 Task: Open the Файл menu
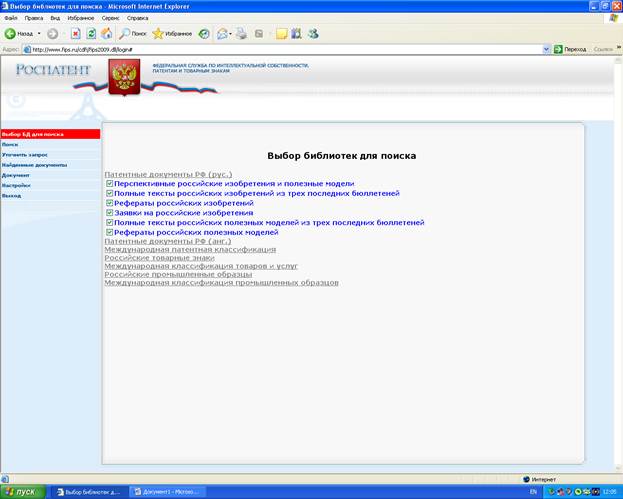click(11, 18)
